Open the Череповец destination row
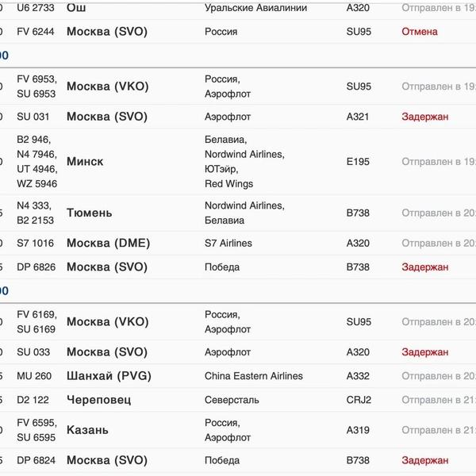Viewport: 476px width, 476px height. pyautogui.click(x=98, y=400)
